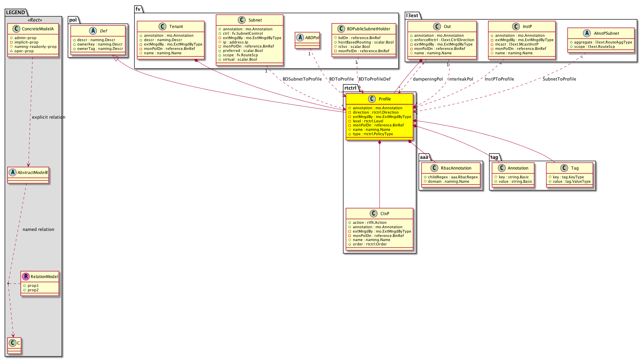Click the SubnetToProfile relation label
The height and width of the screenshot is (360, 644).
[559, 79]
